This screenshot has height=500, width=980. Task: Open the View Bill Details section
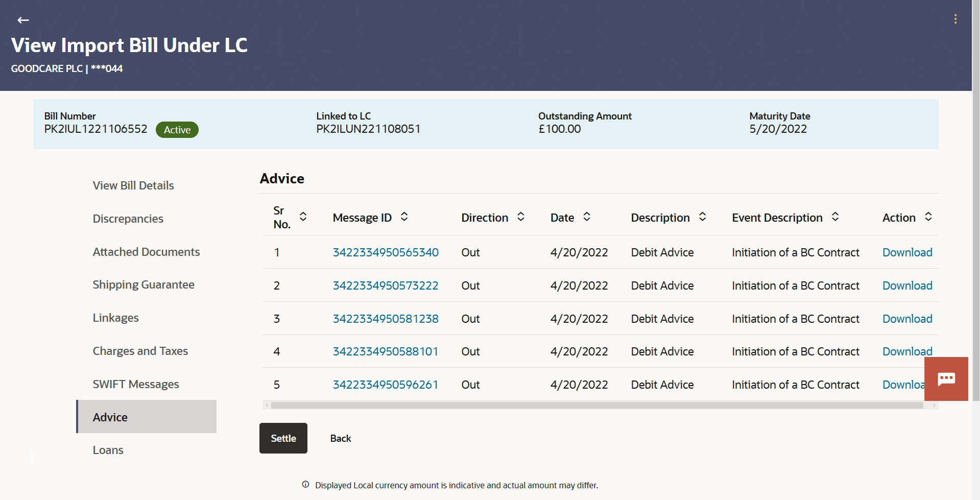click(133, 185)
